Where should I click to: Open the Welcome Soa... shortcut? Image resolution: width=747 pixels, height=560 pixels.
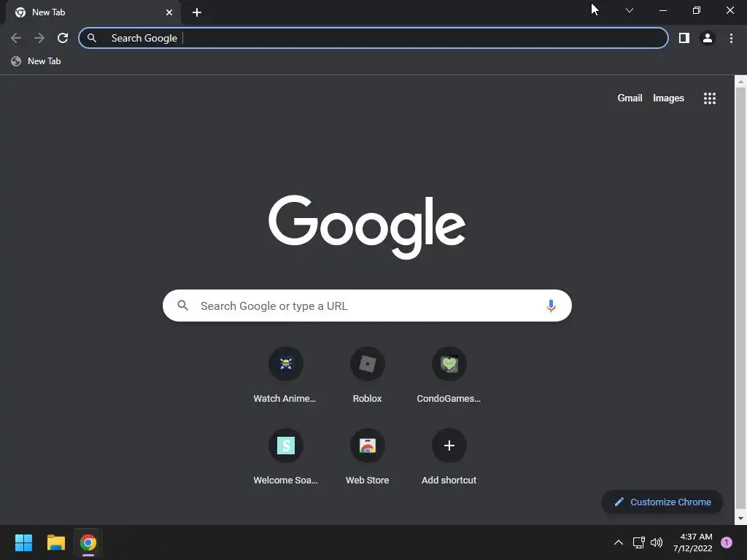(x=285, y=457)
